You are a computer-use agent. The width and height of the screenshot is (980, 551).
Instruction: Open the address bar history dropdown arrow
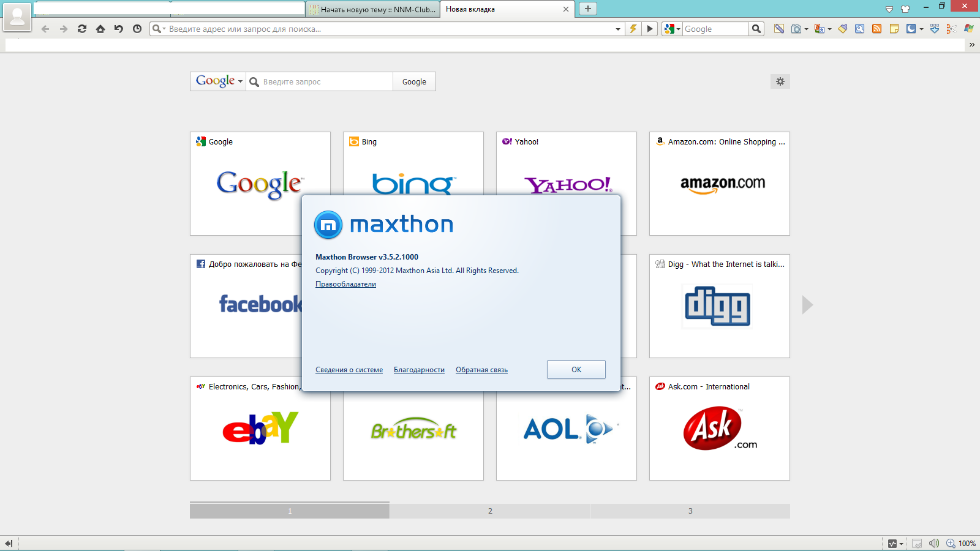(x=617, y=29)
